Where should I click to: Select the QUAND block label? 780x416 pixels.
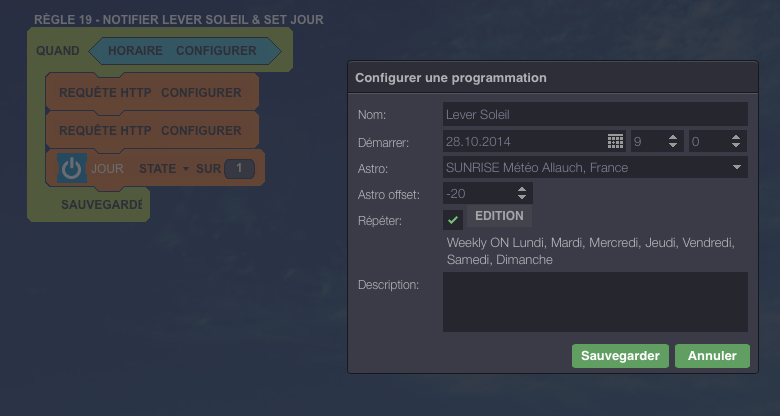click(x=57, y=51)
